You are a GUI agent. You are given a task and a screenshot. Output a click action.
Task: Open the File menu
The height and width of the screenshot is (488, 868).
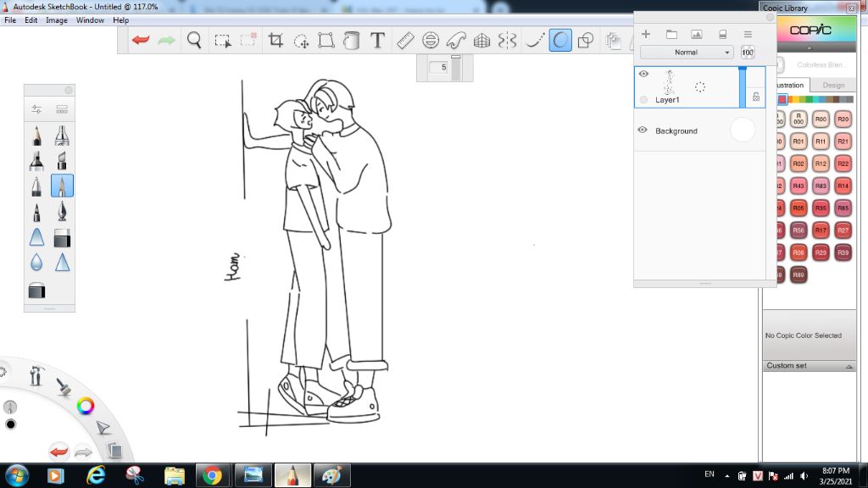click(10, 20)
